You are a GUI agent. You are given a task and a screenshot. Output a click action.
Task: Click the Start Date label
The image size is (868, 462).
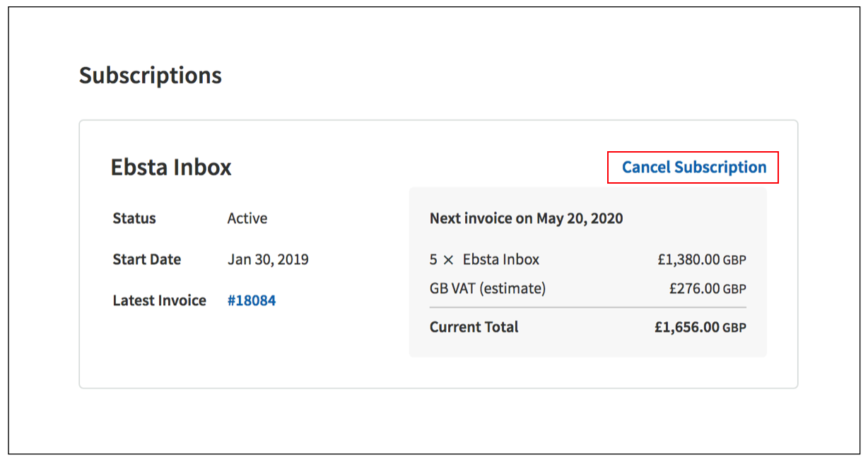tap(146, 259)
